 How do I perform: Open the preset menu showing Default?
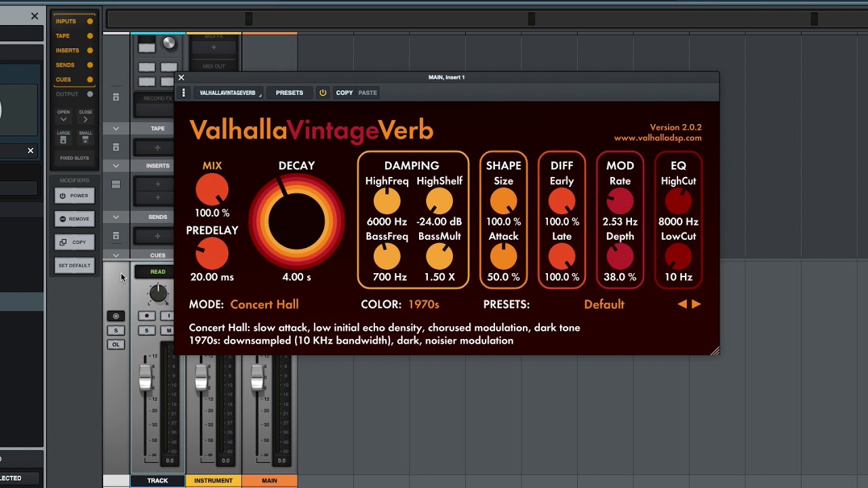(604, 304)
